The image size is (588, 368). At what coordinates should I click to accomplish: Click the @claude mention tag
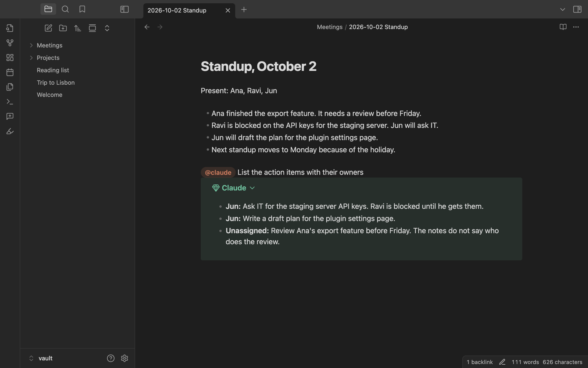pos(218,172)
